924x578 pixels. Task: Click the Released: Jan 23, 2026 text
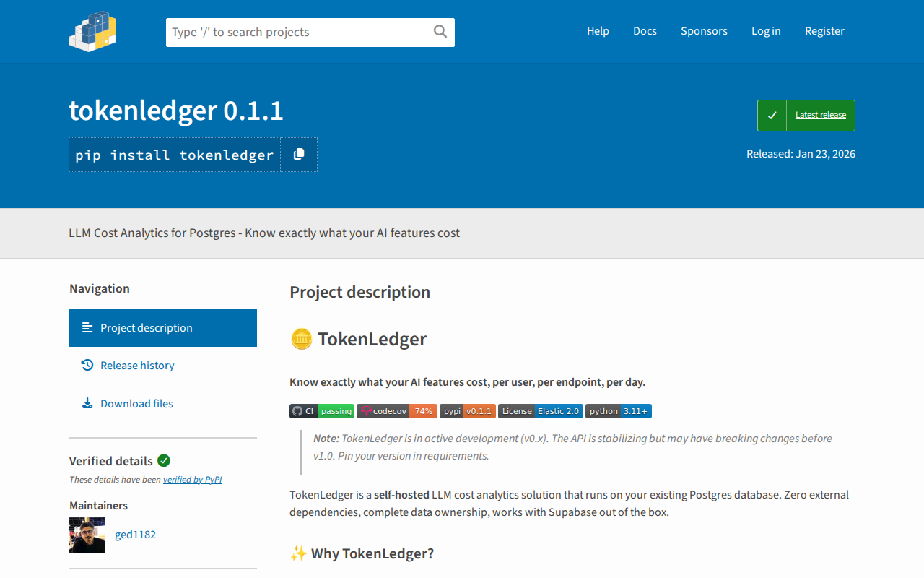point(801,153)
